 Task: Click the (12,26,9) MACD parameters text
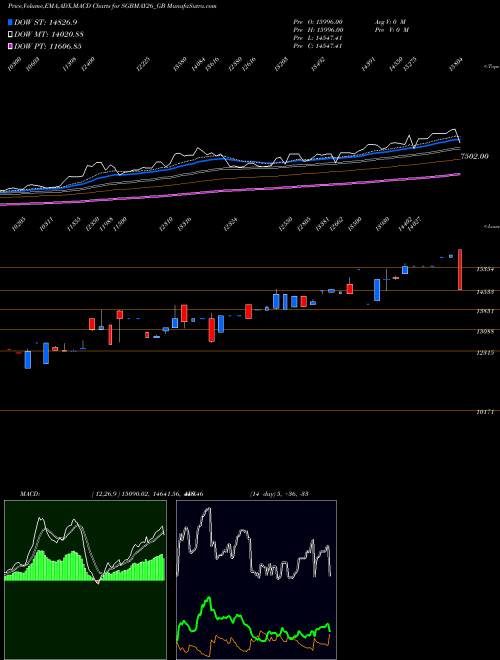pyautogui.click(x=106, y=494)
